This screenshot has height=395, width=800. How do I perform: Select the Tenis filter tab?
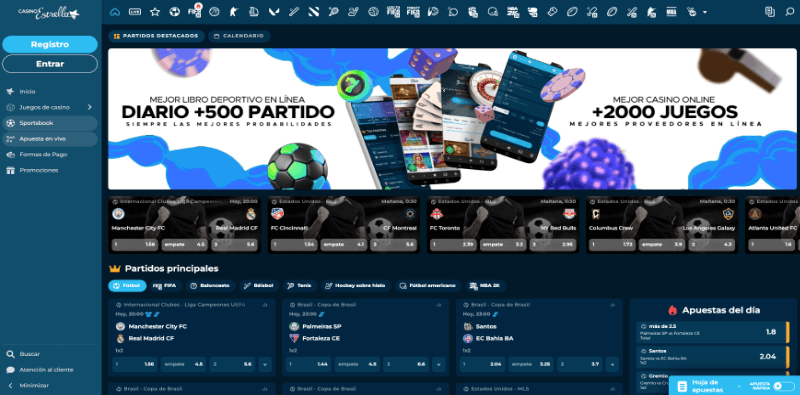click(x=301, y=286)
